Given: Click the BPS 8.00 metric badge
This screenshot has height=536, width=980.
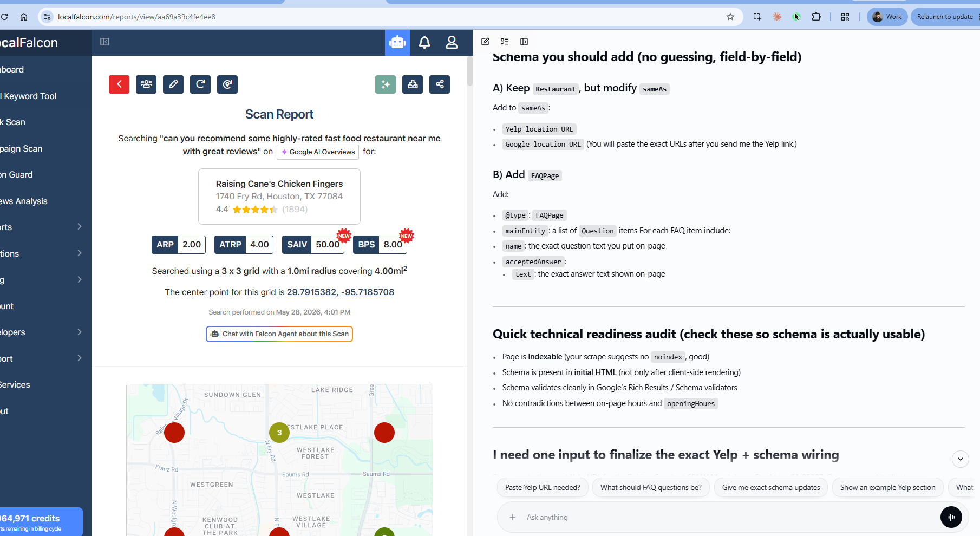Looking at the screenshot, I should 380,245.
